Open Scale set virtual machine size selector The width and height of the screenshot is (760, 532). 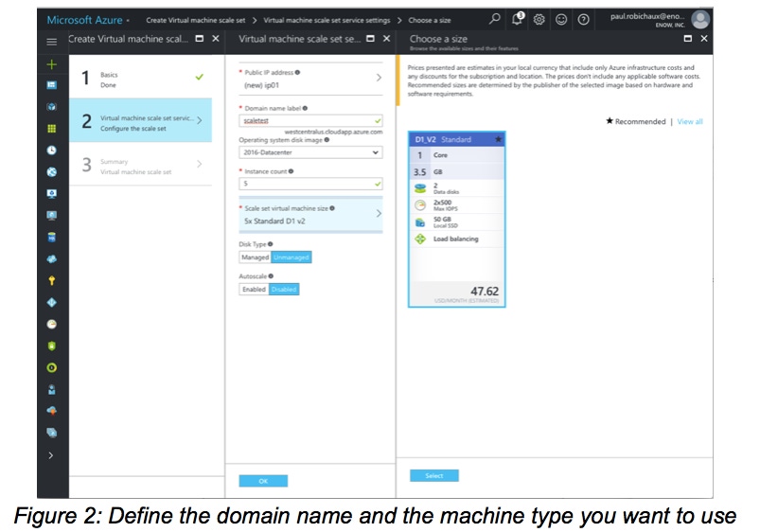pos(310,214)
